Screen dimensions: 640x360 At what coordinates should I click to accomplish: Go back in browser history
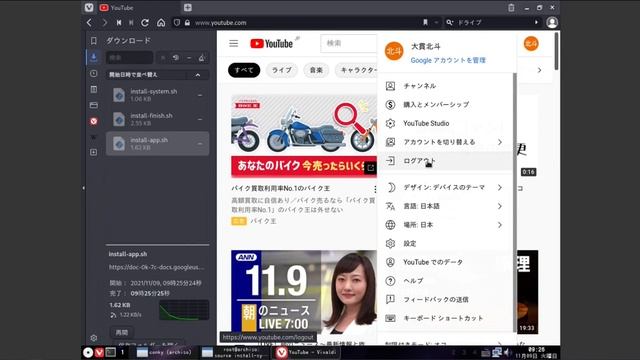point(89,22)
